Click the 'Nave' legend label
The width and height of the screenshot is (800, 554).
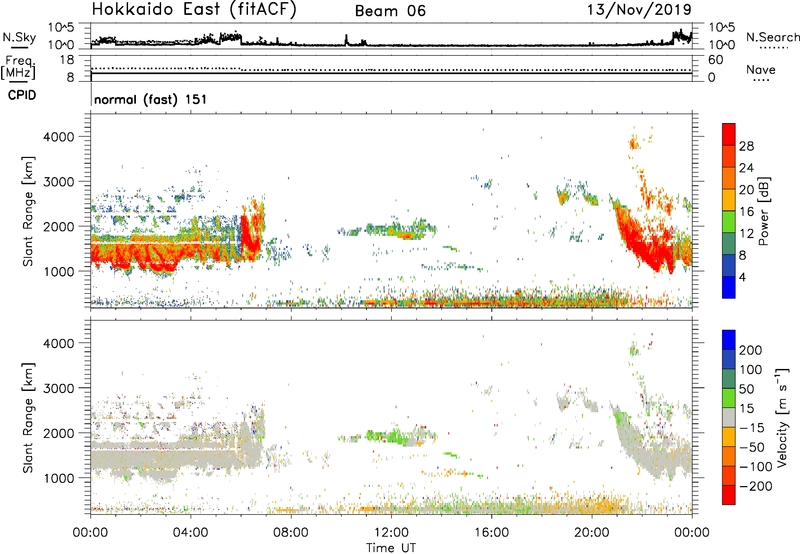click(x=761, y=69)
